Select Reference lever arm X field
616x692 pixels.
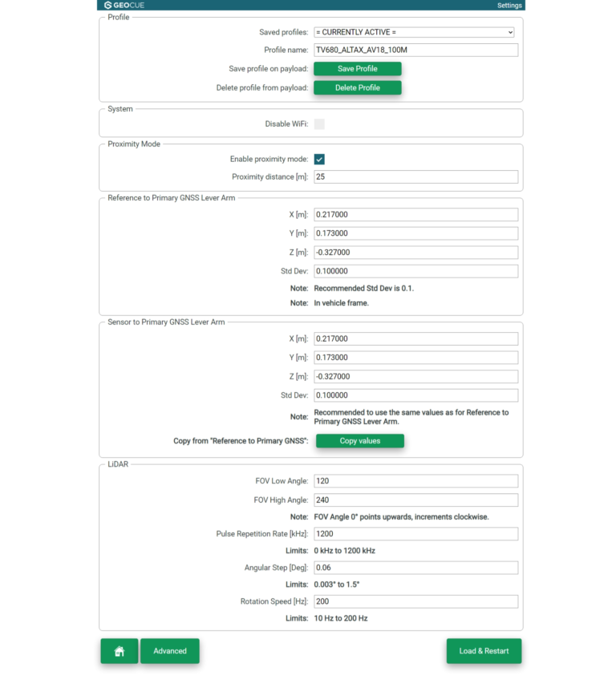click(416, 214)
